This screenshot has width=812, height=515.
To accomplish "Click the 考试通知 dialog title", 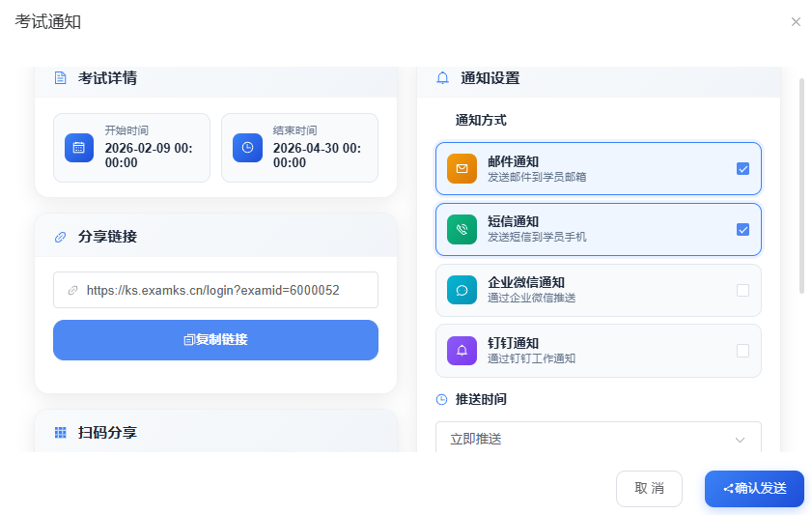I will [x=47, y=22].
